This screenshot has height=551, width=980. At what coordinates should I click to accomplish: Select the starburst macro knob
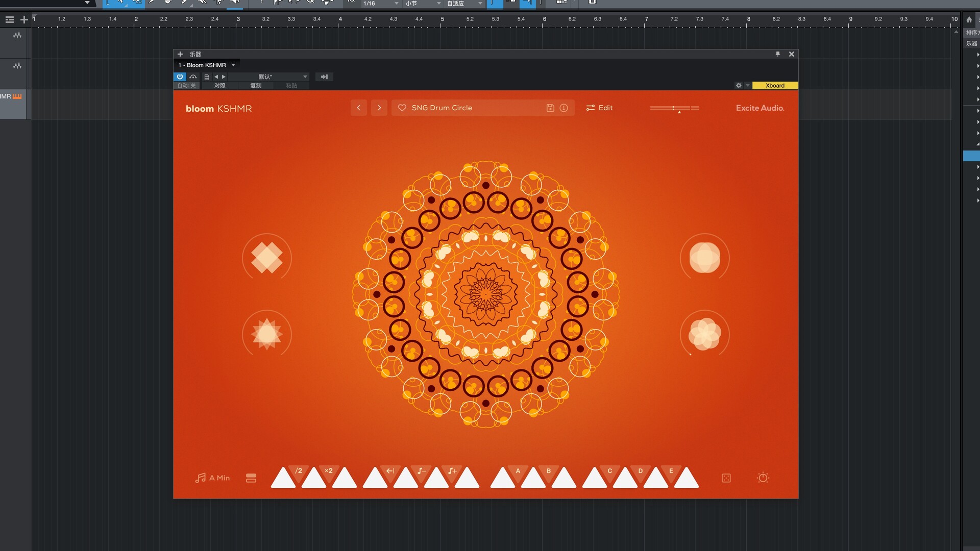pos(267,334)
